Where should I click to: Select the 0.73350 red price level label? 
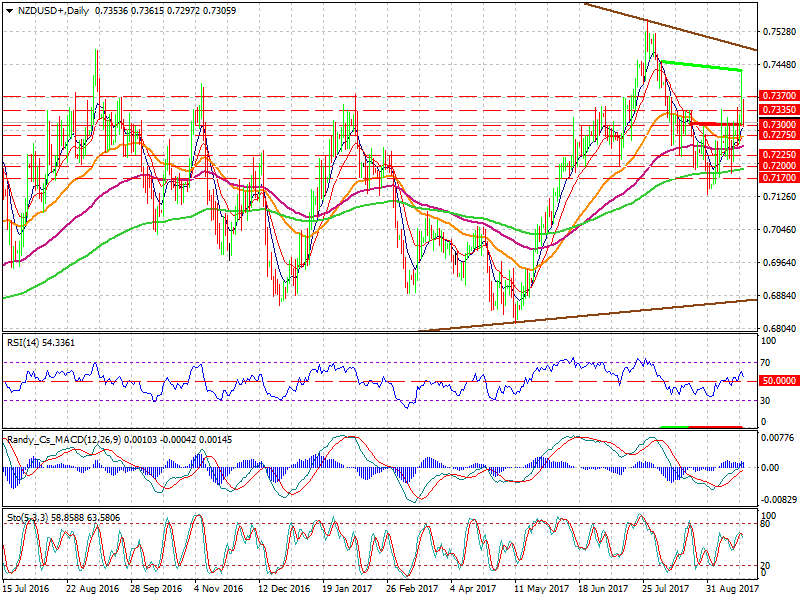[777, 109]
